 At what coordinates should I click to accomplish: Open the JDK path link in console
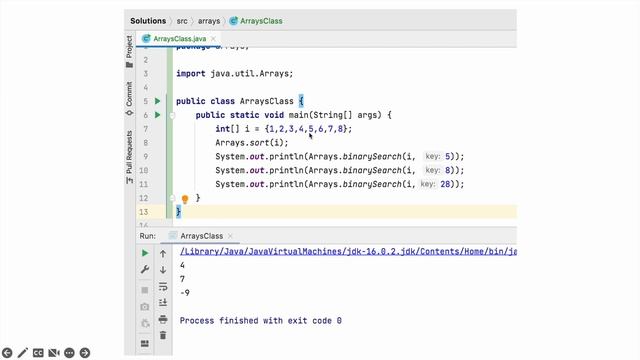[x=348, y=251]
